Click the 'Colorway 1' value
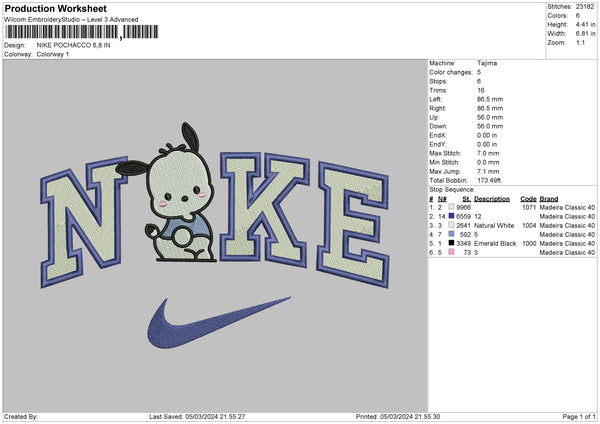600x424 pixels. point(53,54)
